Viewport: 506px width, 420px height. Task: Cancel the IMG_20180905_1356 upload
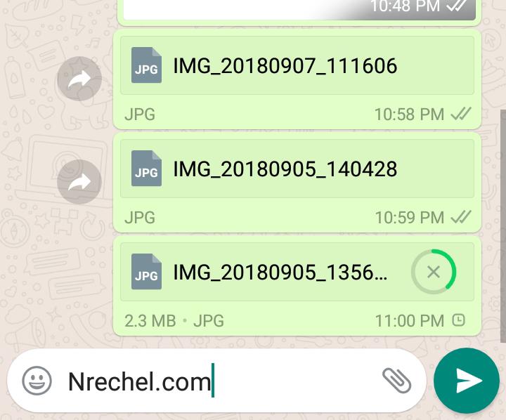tap(434, 272)
